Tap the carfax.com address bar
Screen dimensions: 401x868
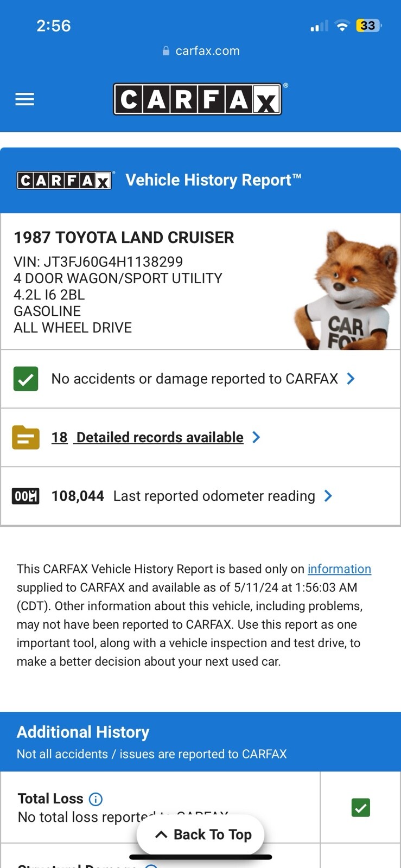[x=201, y=51]
